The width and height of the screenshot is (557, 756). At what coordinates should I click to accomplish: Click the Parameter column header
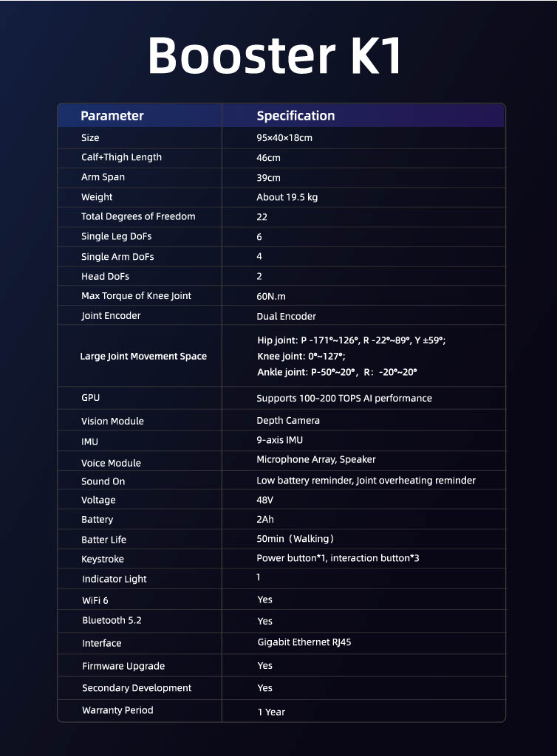[112, 115]
